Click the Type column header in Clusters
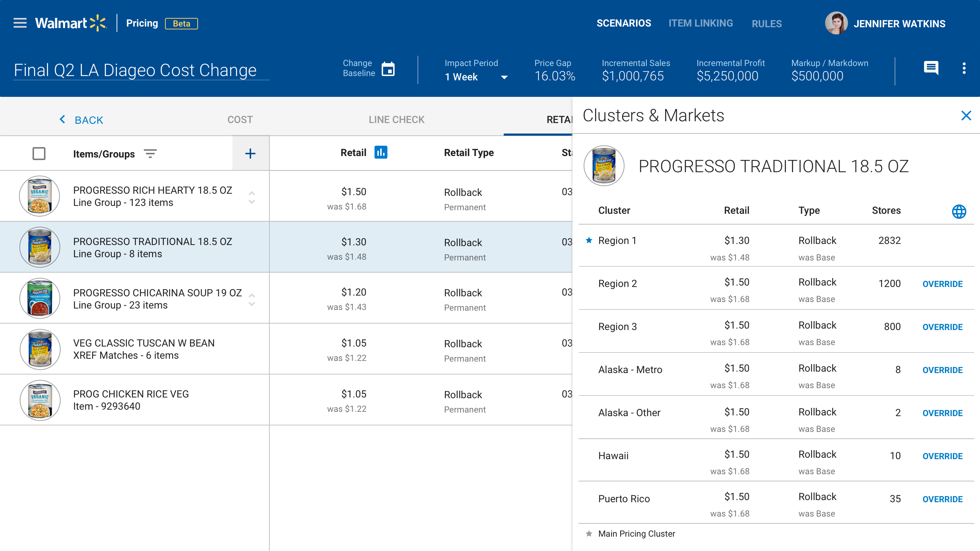The height and width of the screenshot is (551, 980). (809, 211)
